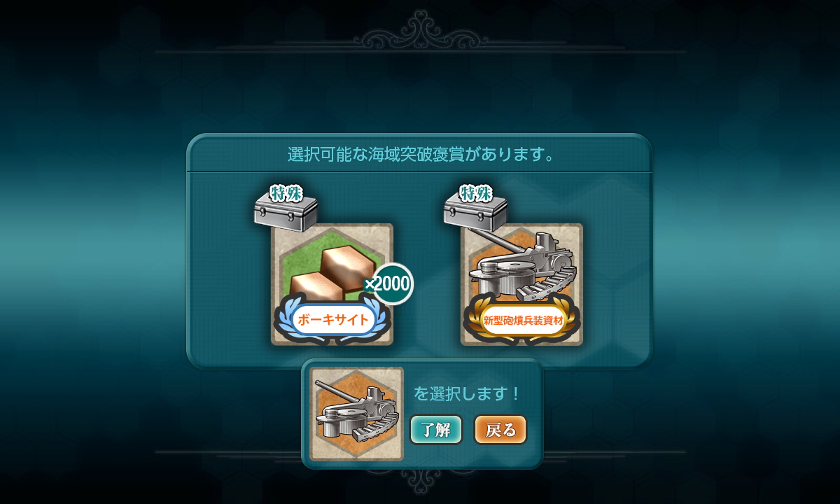Image resolution: width=840 pixels, height=504 pixels.
Task: Confirm selection with the 了解 button
Action: pyautogui.click(x=436, y=430)
